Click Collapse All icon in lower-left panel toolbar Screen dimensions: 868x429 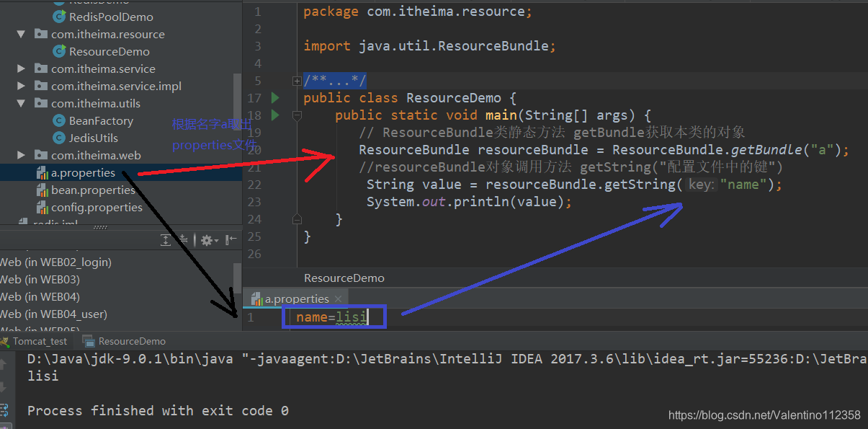[x=184, y=240]
